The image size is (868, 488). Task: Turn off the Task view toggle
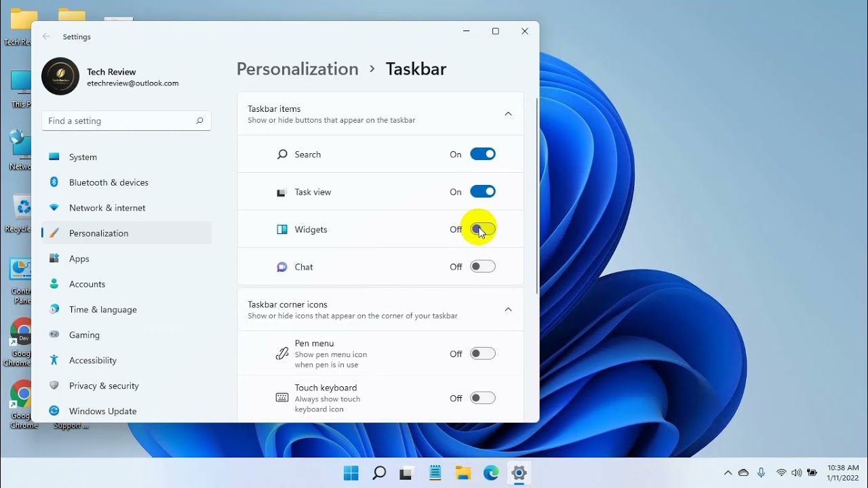(483, 192)
